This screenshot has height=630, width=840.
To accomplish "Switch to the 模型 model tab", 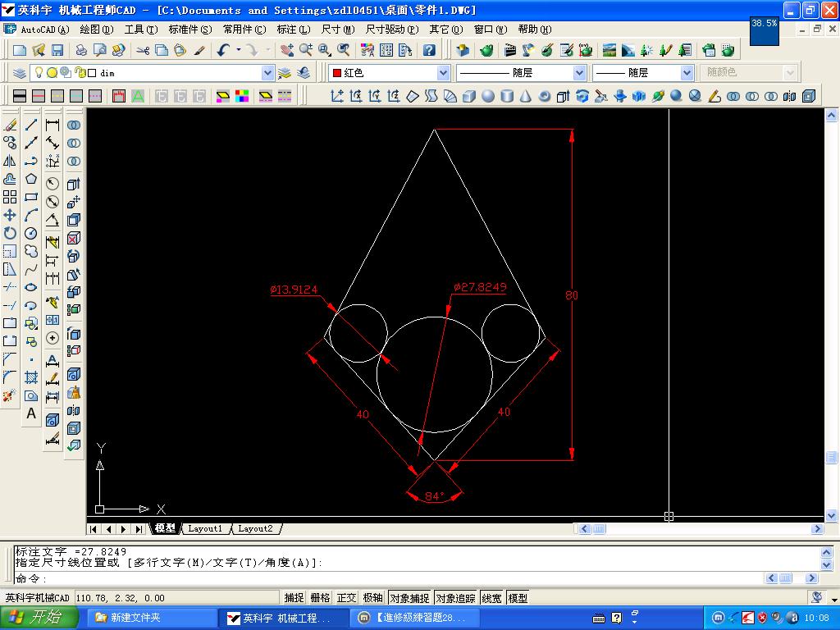I will [165, 529].
